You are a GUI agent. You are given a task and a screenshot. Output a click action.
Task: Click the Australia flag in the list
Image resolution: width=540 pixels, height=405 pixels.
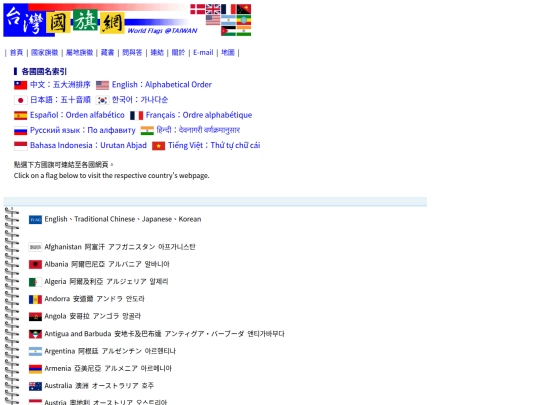coord(35,386)
